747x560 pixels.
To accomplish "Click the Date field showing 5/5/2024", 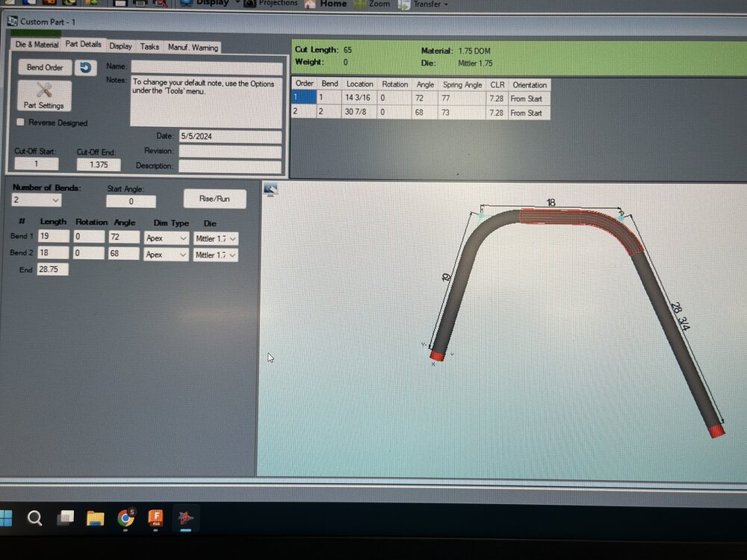I will [x=230, y=136].
